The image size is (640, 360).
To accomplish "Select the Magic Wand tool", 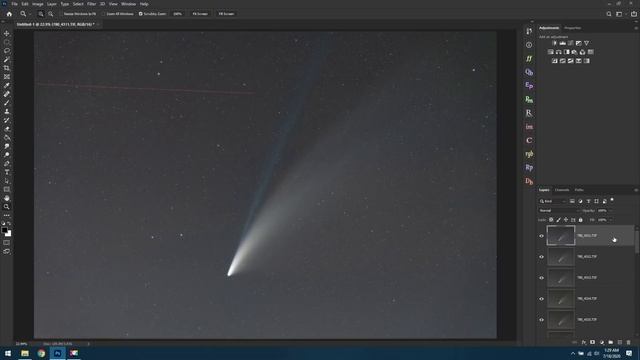I will pyautogui.click(x=7, y=60).
